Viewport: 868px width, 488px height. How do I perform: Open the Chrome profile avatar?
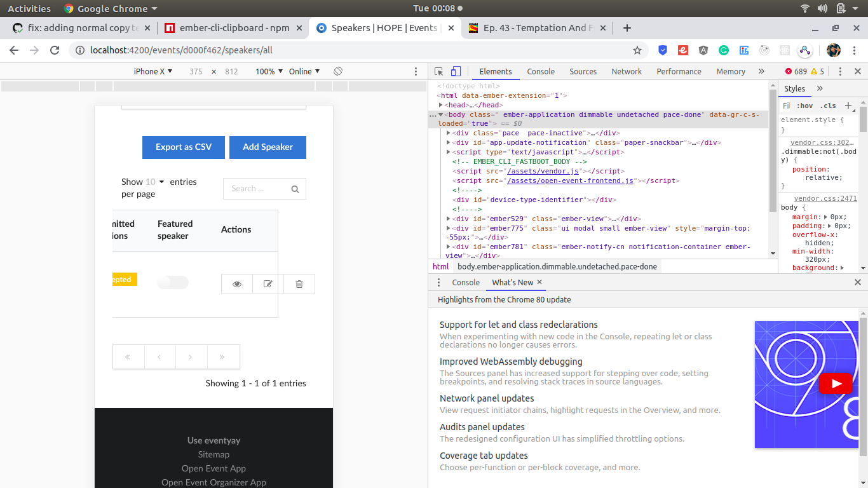834,50
